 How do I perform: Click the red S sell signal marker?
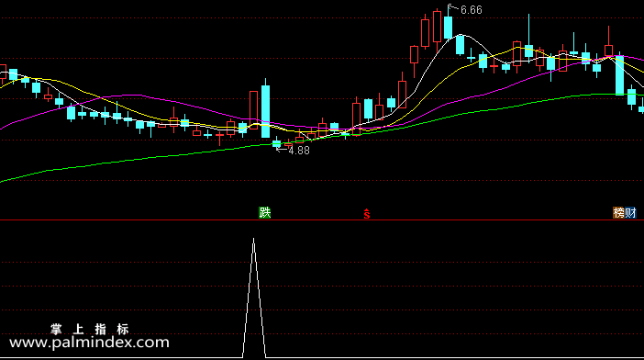(367, 214)
